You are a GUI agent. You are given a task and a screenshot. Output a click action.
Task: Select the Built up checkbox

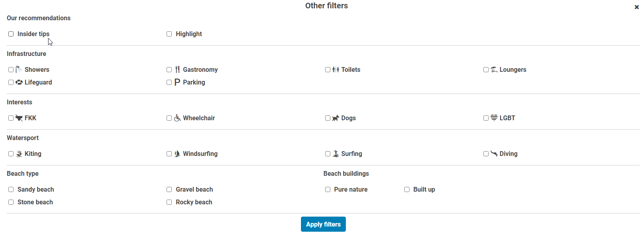(407, 190)
